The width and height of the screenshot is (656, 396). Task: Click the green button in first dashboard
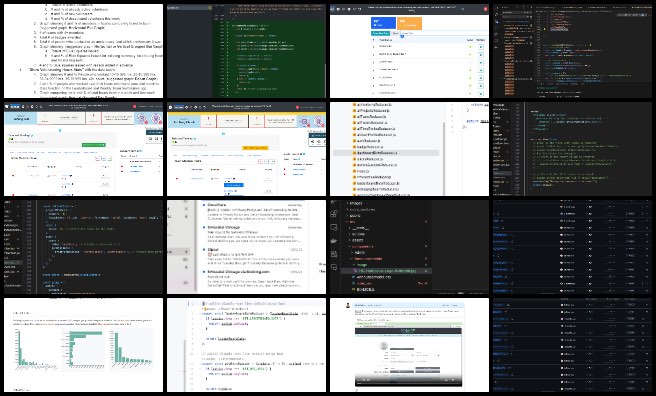click(x=94, y=145)
